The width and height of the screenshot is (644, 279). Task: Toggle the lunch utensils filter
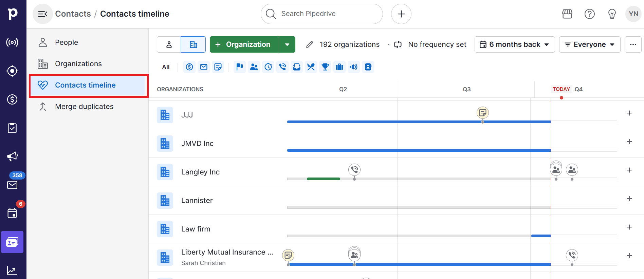(311, 67)
